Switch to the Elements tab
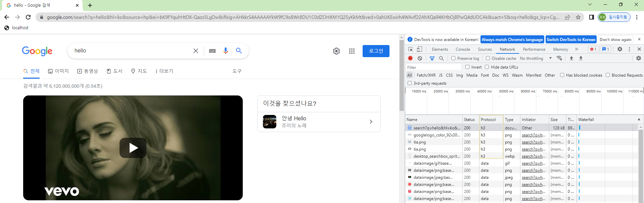The height and width of the screenshot is (203, 644). (x=440, y=49)
